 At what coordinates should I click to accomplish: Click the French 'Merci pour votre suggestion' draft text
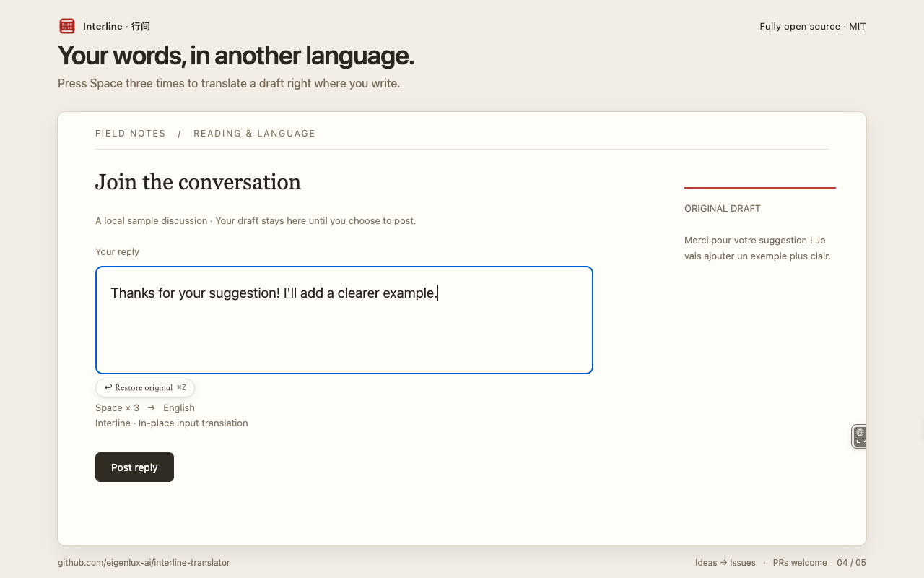(x=757, y=248)
